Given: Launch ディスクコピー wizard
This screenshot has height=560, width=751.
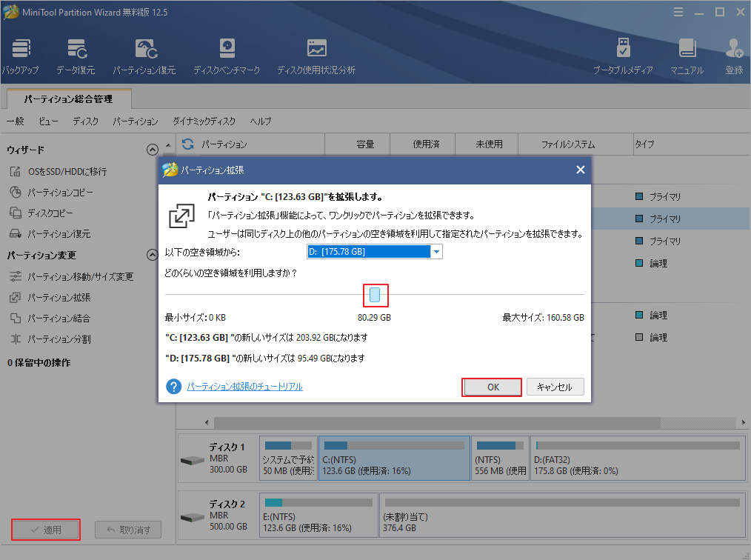Looking at the screenshot, I should click(41, 213).
